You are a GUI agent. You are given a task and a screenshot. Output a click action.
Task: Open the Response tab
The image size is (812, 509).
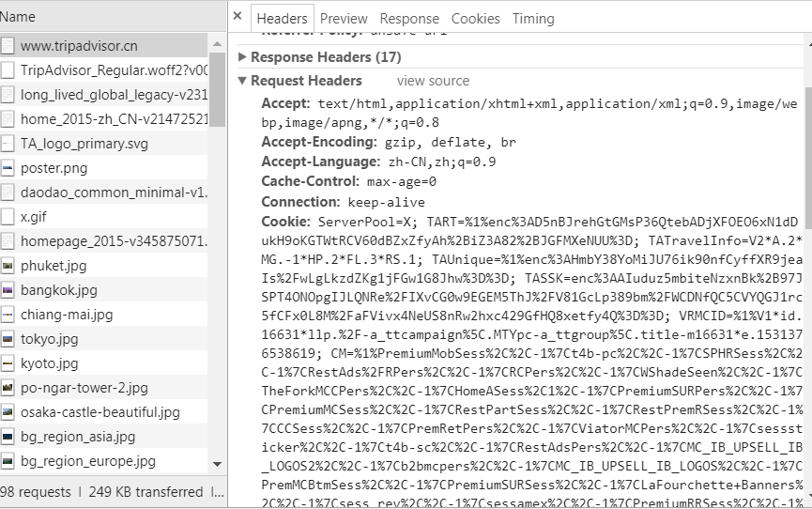[x=409, y=19]
